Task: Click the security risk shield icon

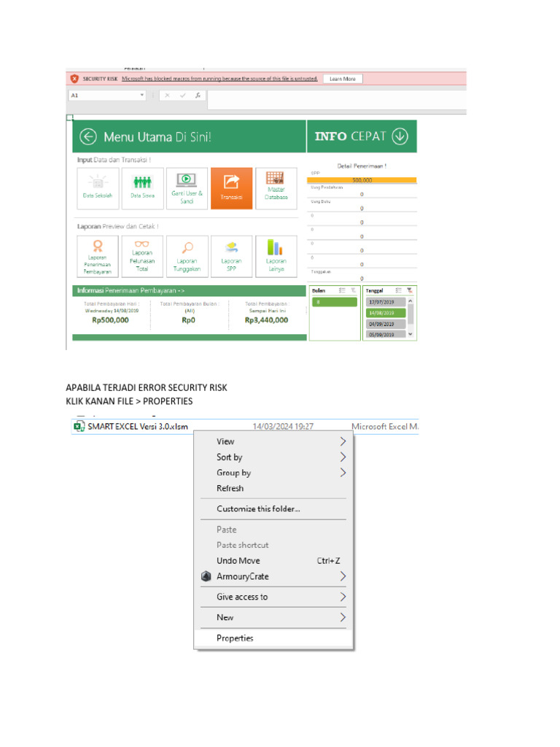Action: tap(74, 79)
